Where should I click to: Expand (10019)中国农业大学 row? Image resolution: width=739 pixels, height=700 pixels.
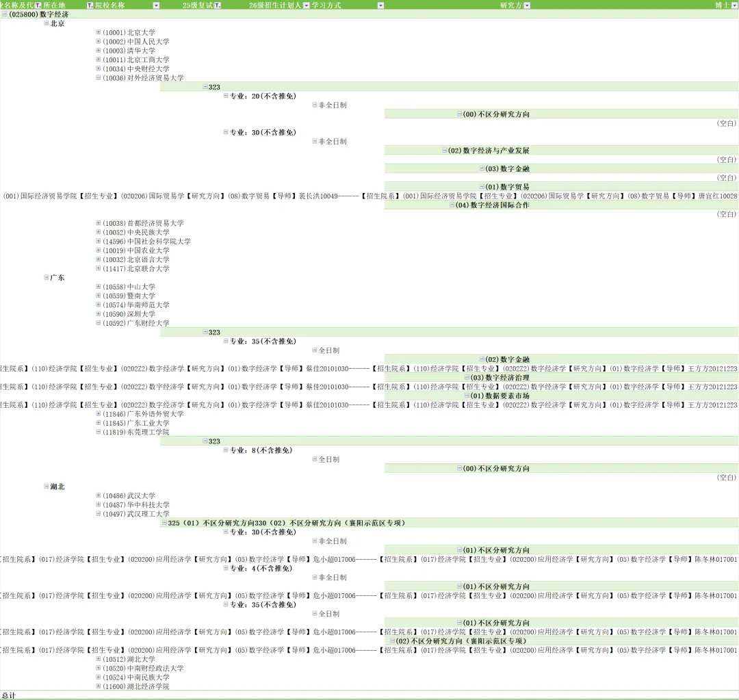[x=98, y=250]
